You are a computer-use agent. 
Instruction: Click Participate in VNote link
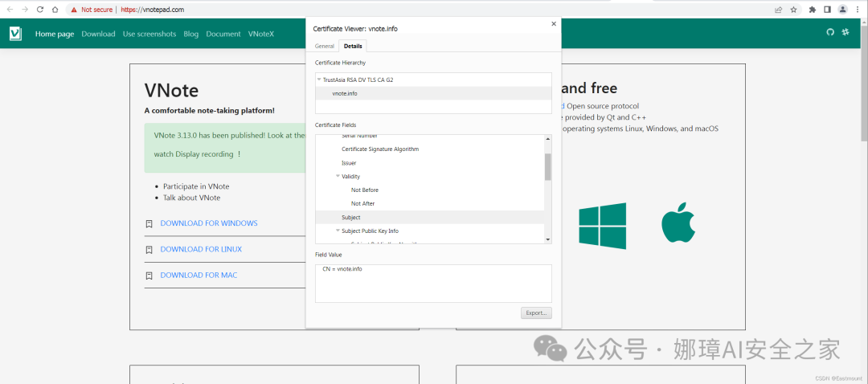(196, 186)
